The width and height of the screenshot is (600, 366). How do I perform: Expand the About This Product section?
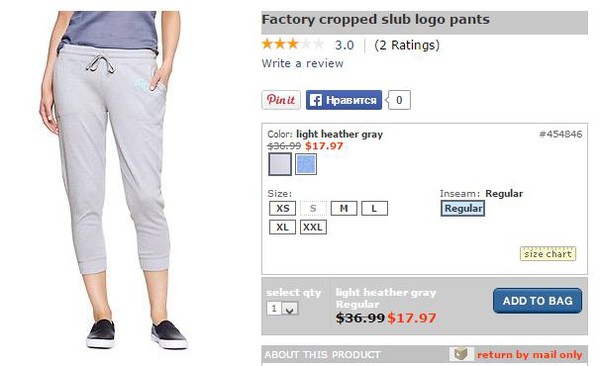pyautogui.click(x=322, y=355)
